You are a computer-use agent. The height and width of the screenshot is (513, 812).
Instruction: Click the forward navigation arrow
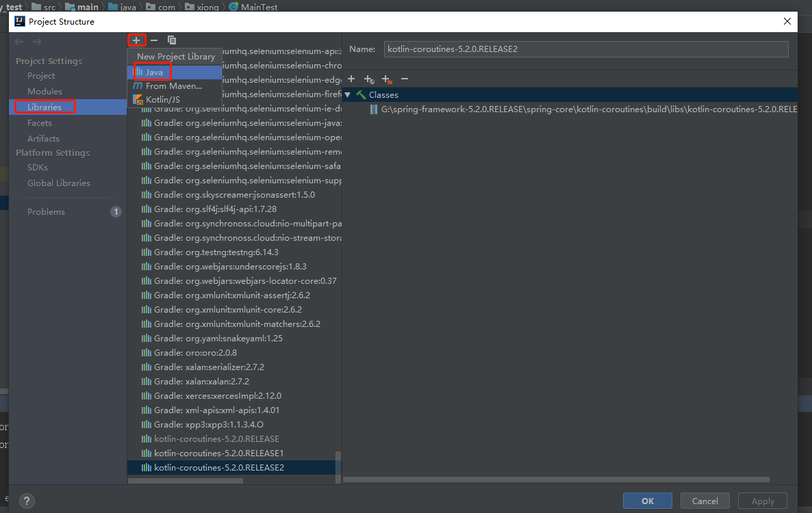point(37,41)
